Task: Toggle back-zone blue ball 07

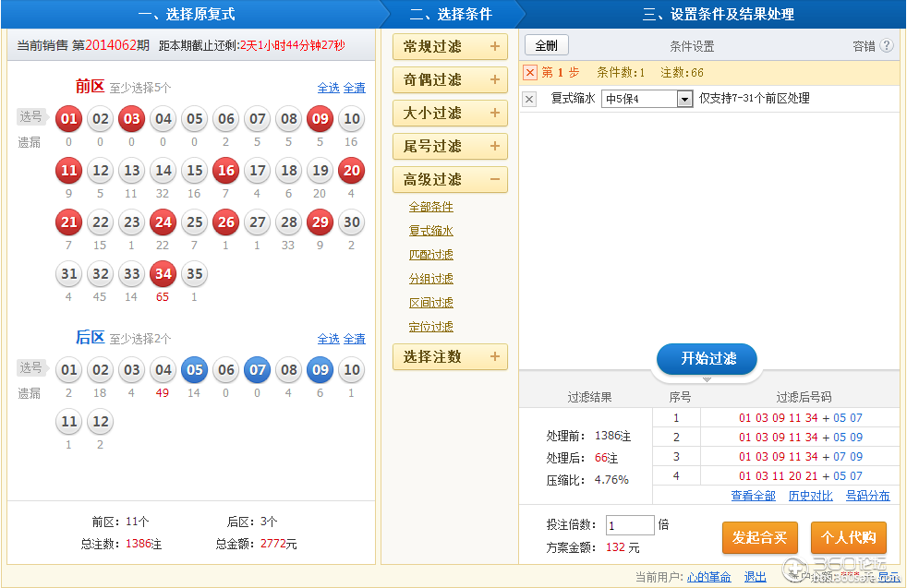Action: [x=258, y=370]
